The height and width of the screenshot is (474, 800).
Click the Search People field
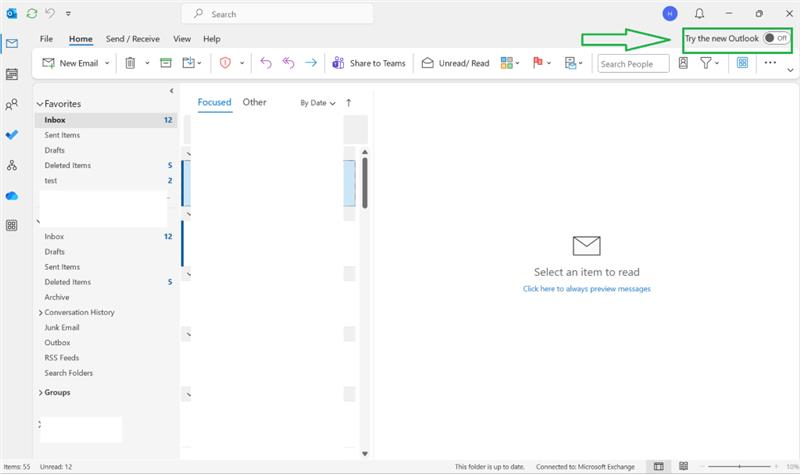click(633, 64)
